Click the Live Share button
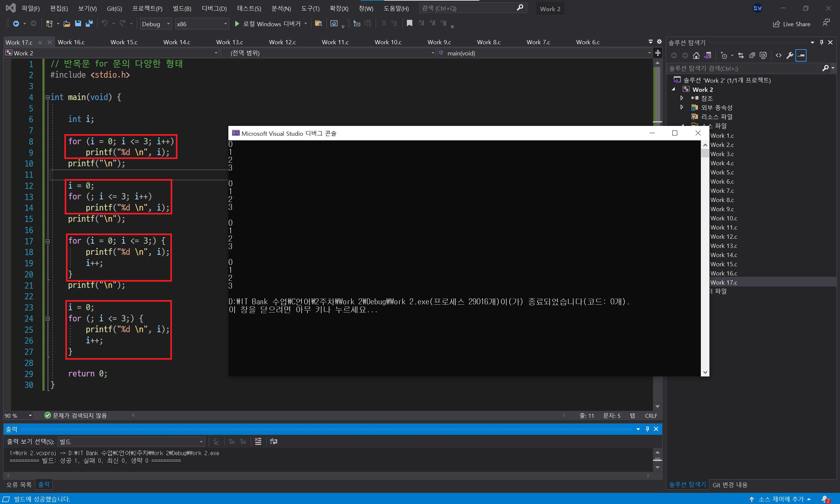This screenshot has height=504, width=840. (x=791, y=24)
